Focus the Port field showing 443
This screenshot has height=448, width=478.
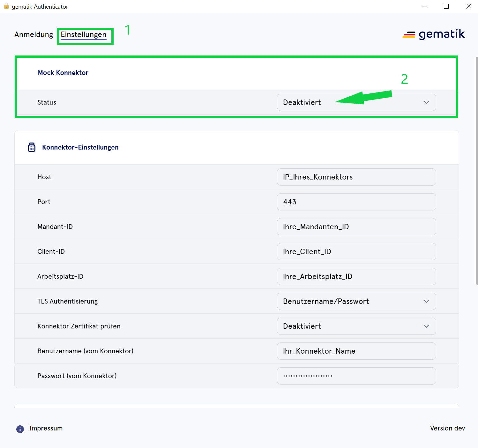(356, 202)
